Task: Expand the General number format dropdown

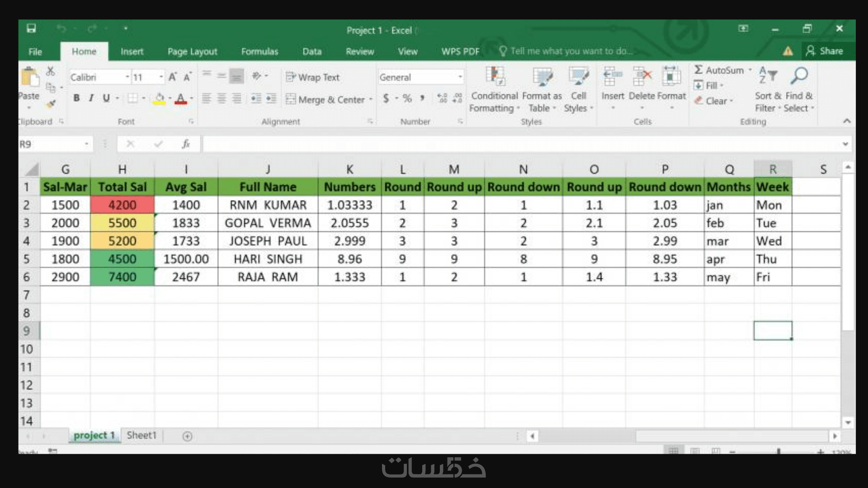Action: (x=460, y=77)
